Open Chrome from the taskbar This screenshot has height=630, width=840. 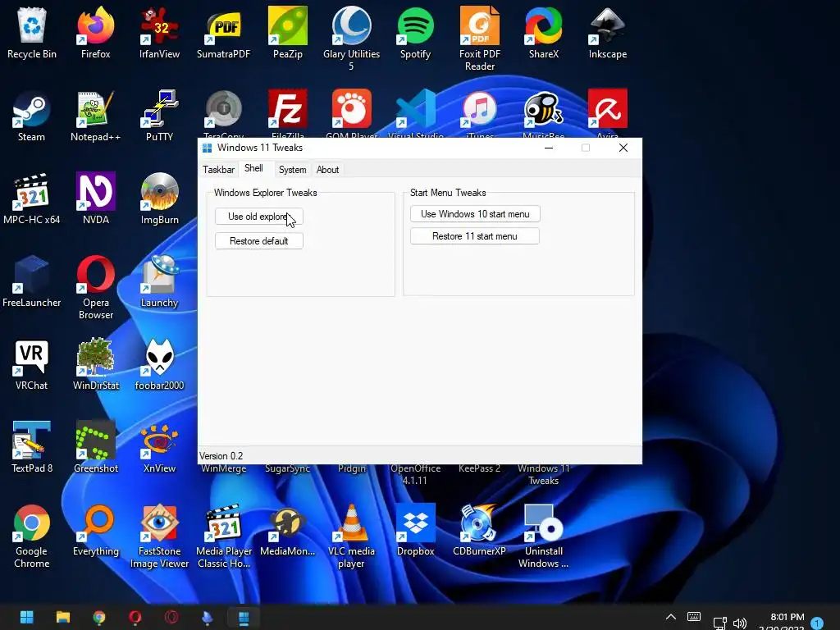[x=98, y=617]
